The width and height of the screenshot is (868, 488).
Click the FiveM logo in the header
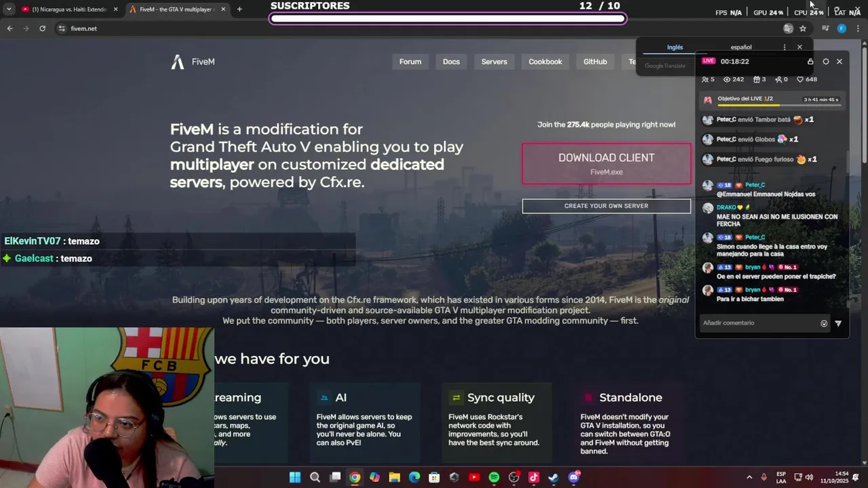tap(193, 62)
